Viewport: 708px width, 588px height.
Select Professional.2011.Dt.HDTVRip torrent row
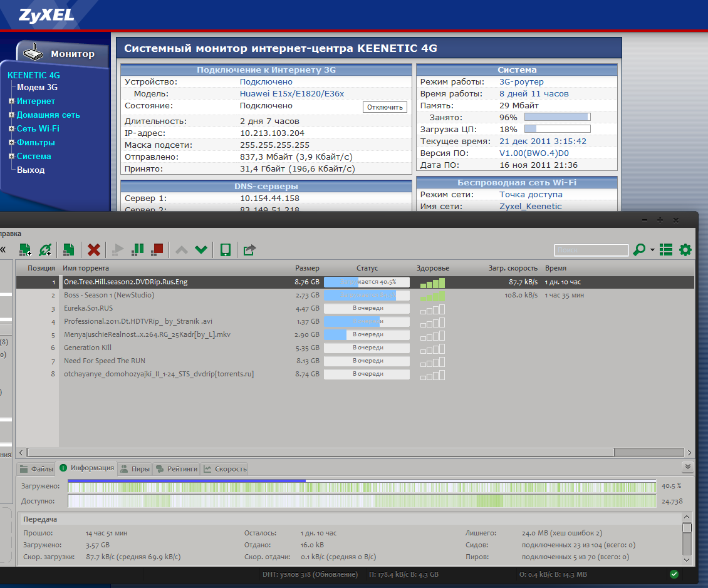[355, 321]
